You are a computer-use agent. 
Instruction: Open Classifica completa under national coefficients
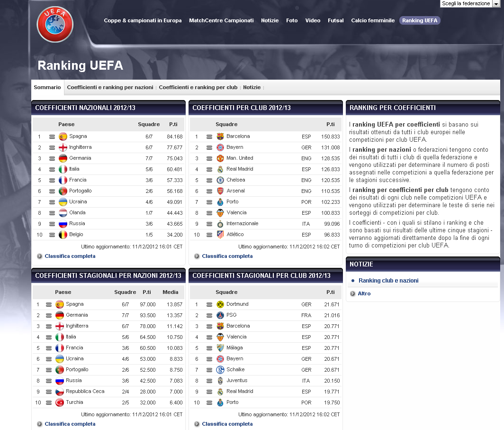pos(70,256)
